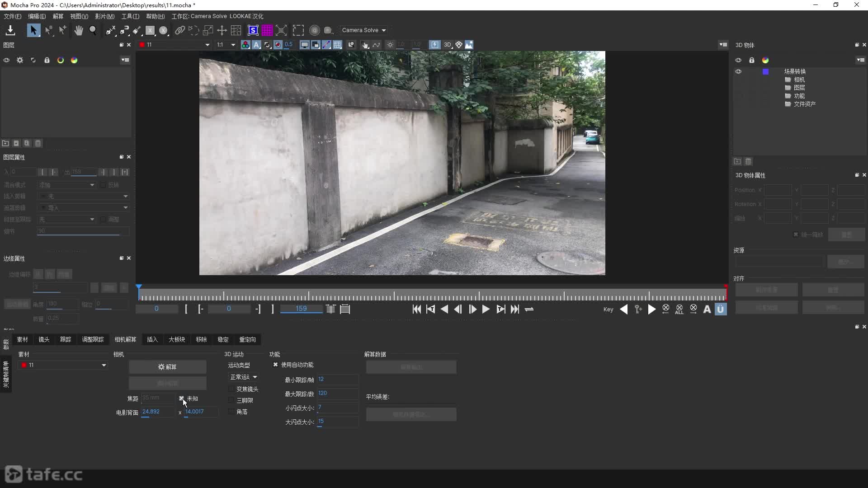Open the 编辑(E) menu
This screenshot has width=868, height=488.
(x=37, y=16)
